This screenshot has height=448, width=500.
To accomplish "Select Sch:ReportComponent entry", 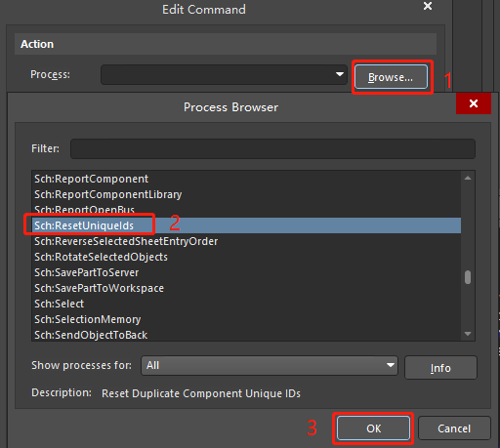I will [x=246, y=179].
